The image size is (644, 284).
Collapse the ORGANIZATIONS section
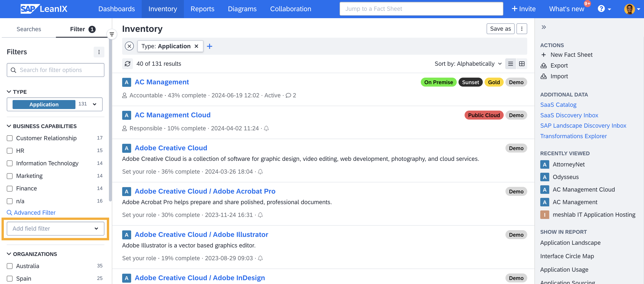click(x=9, y=254)
